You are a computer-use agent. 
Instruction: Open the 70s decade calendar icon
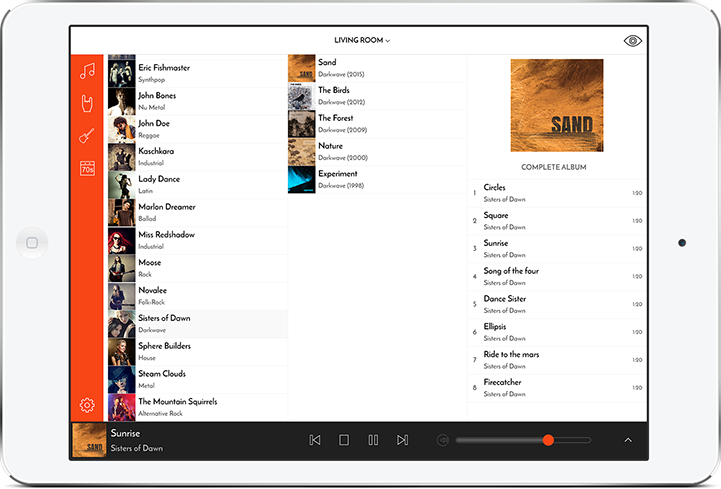click(x=87, y=169)
